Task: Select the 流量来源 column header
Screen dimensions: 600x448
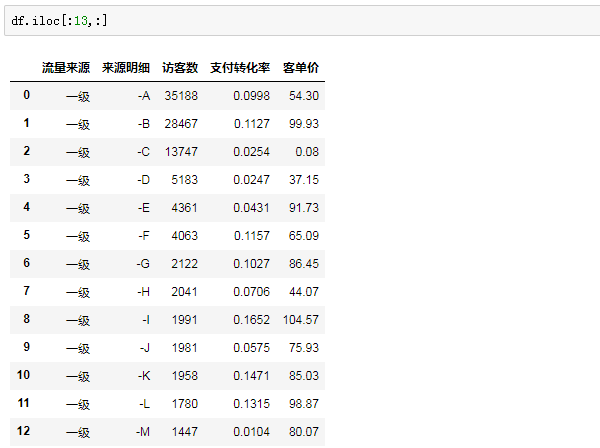Action: click(x=66, y=68)
